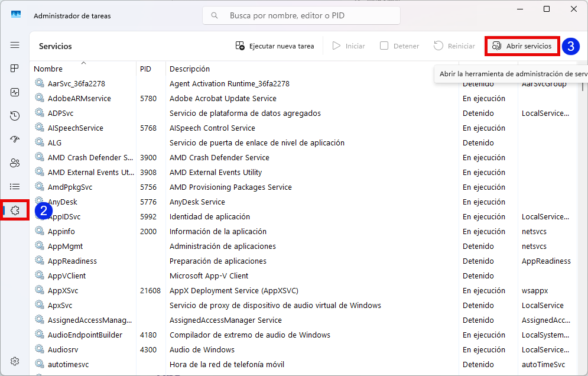The height and width of the screenshot is (376, 588).
Task: Click Detenido status of ALG row
Action: tap(478, 142)
